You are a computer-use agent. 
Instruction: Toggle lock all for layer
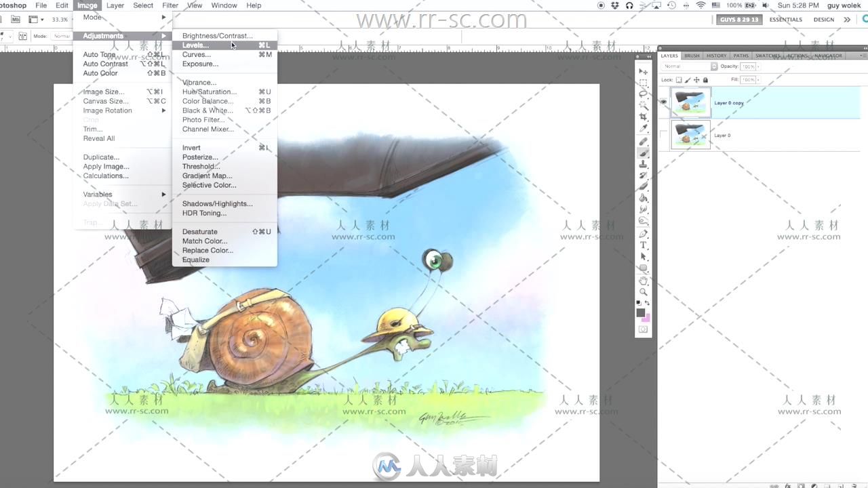705,80
